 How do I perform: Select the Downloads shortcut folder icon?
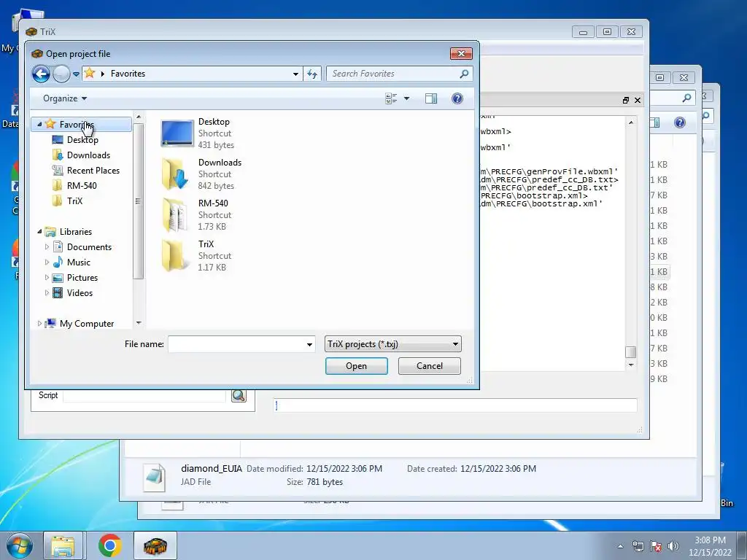175,174
